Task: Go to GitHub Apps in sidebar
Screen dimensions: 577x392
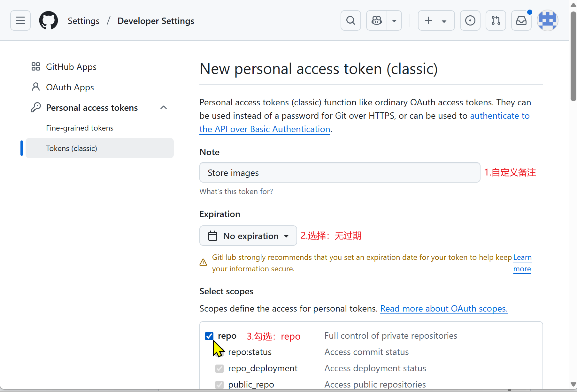Action: [x=71, y=67]
